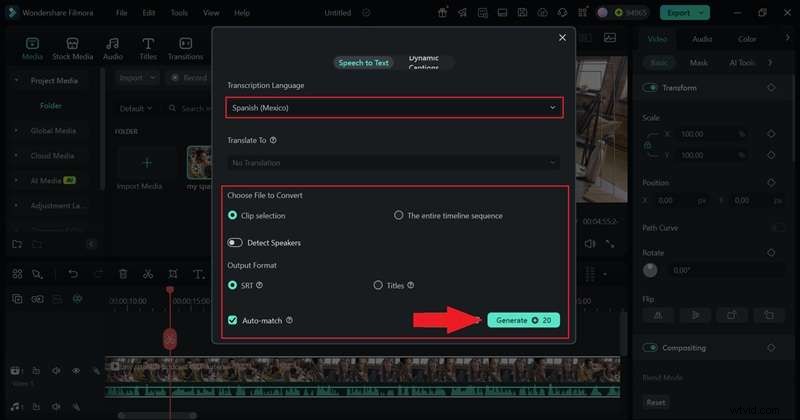Click the Rotate dial knob

650,270
